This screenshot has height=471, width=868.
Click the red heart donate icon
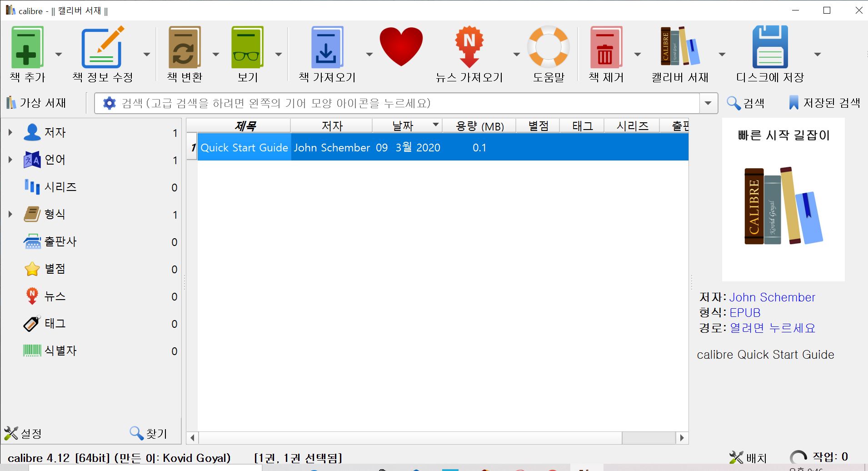401,46
